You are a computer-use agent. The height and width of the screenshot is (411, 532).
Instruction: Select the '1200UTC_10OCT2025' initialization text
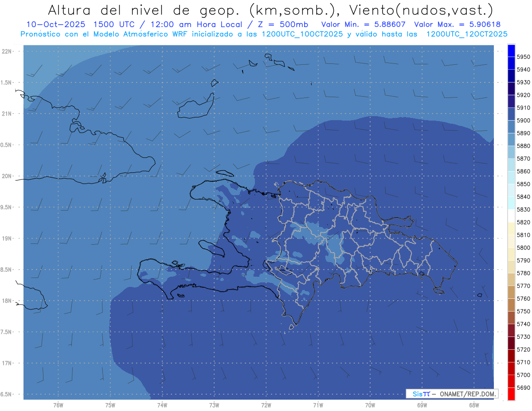click(302, 34)
